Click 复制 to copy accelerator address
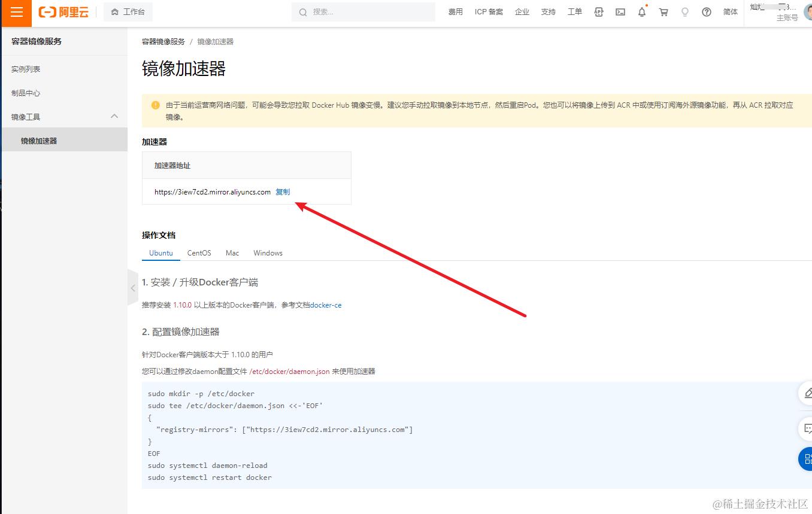 [x=283, y=191]
